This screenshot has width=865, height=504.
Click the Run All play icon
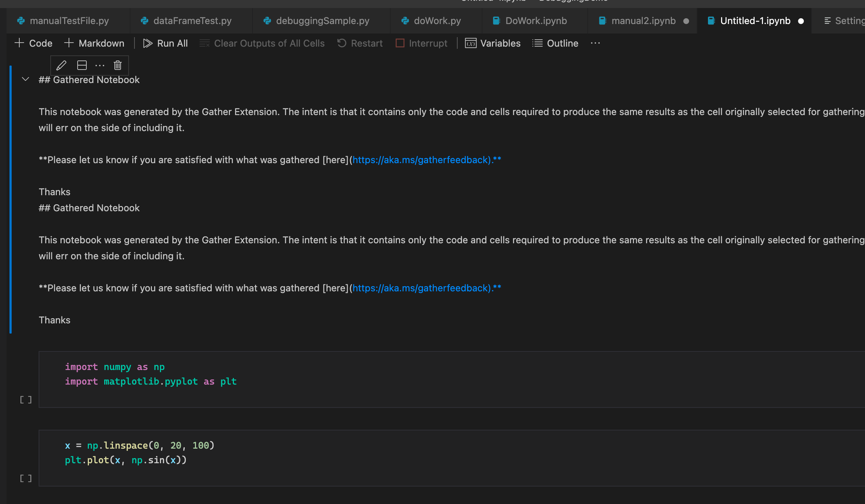click(x=148, y=43)
